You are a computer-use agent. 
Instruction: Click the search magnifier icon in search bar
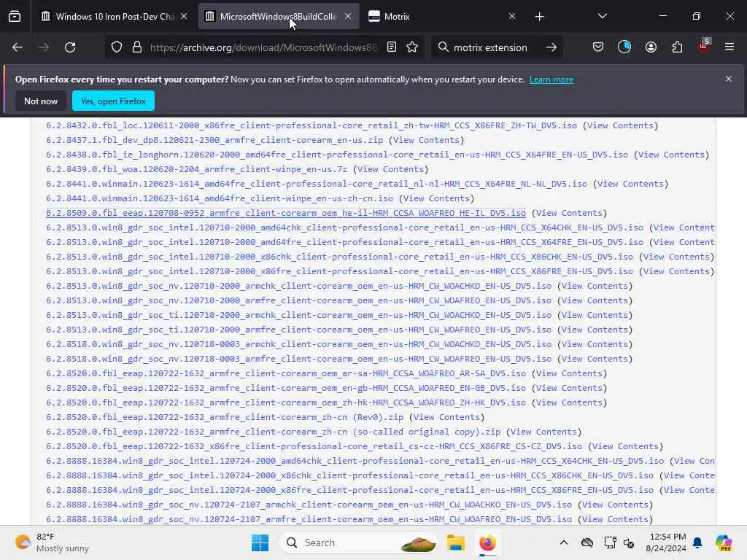coord(443,47)
